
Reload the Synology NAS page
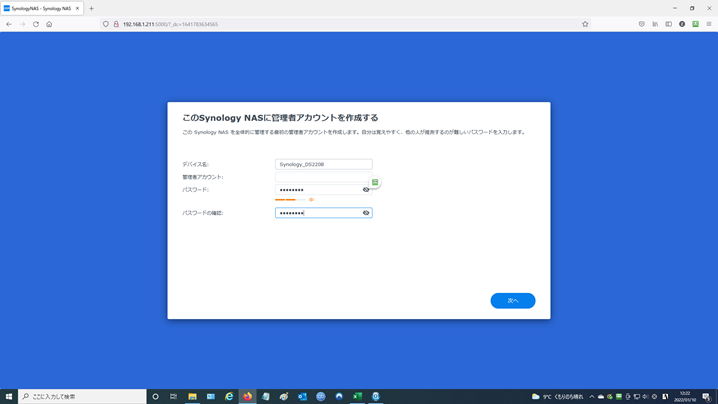click(x=36, y=24)
